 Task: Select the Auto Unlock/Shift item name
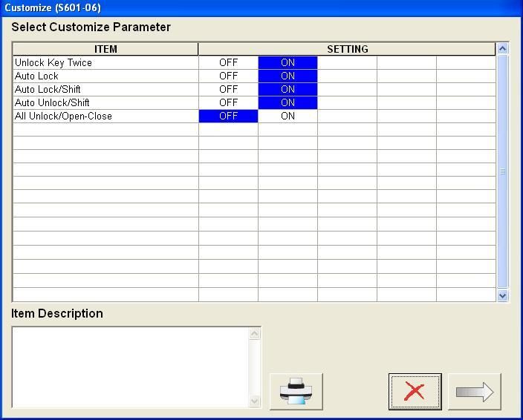pyautogui.click(x=52, y=103)
